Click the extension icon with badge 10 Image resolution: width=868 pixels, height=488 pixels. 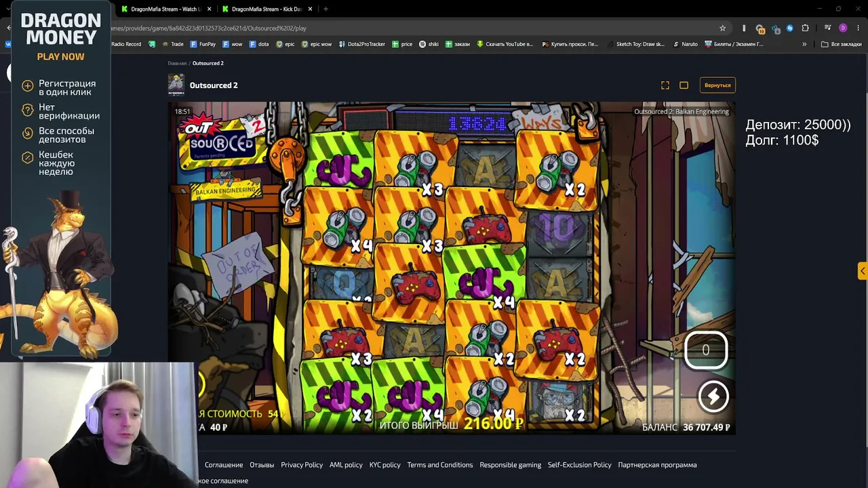click(x=760, y=28)
